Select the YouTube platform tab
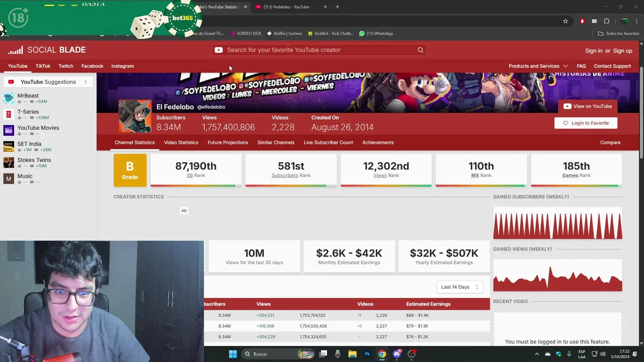644x362 pixels. click(x=18, y=66)
